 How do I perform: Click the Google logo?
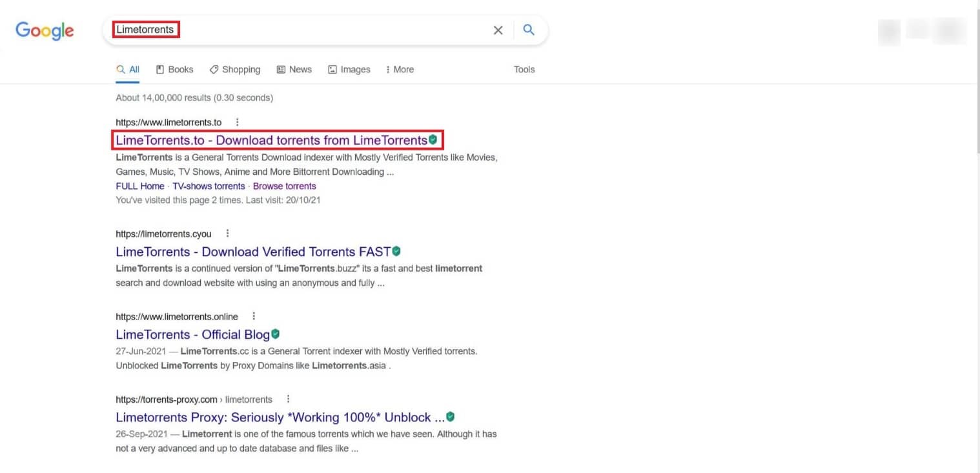45,30
